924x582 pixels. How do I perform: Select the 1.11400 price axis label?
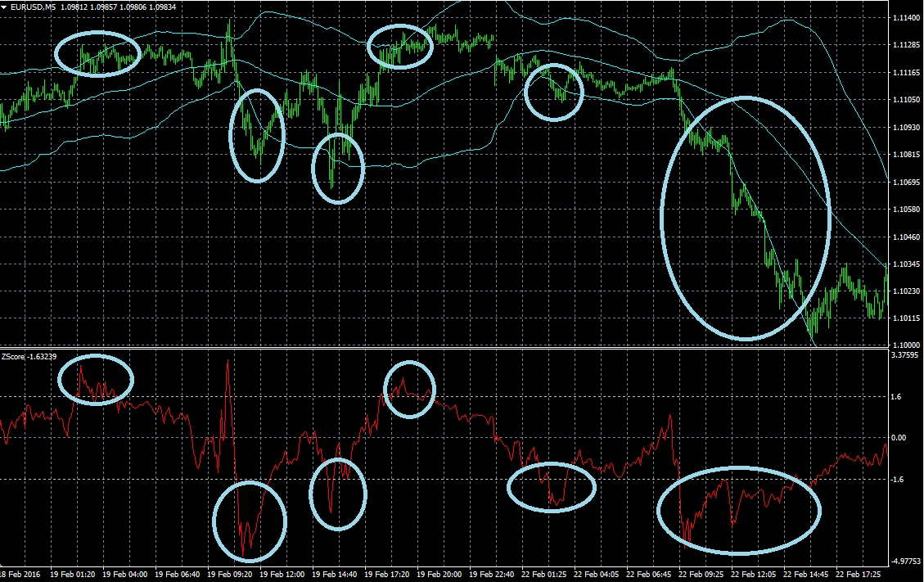[904, 18]
